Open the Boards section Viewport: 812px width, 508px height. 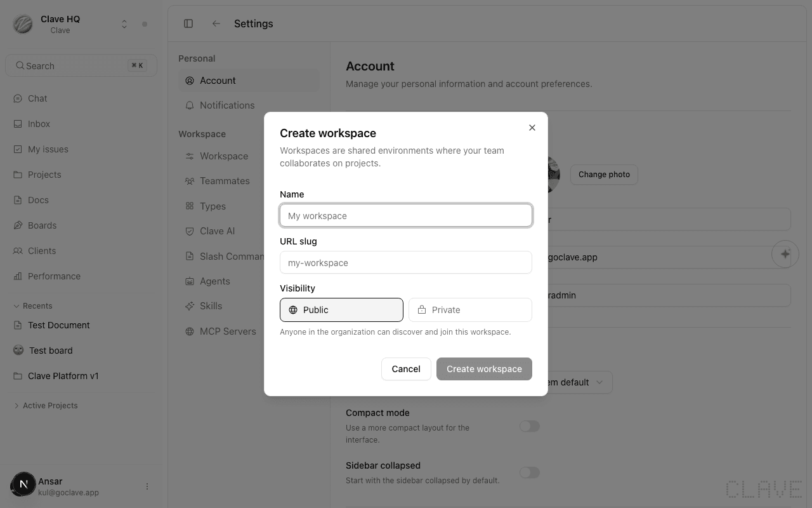click(42, 225)
